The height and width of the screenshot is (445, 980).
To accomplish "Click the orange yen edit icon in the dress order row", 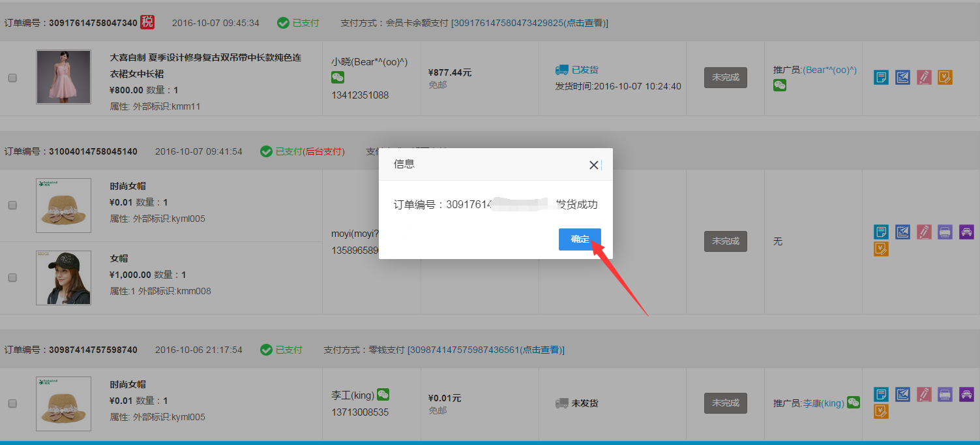I will click(x=945, y=78).
